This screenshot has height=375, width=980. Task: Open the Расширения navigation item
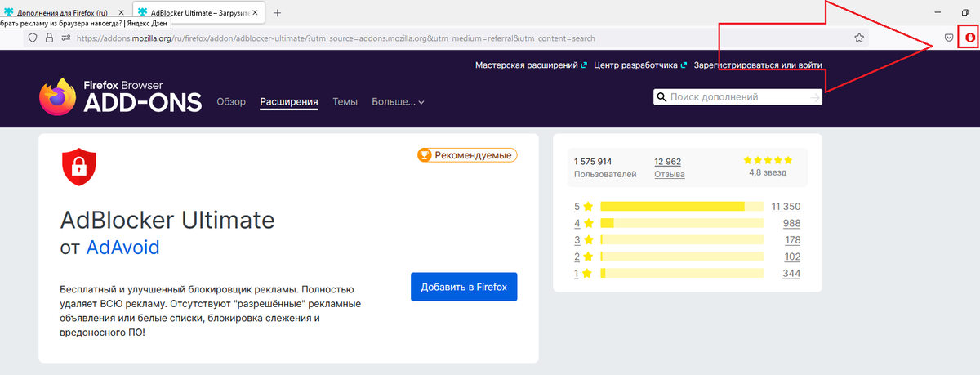[289, 102]
